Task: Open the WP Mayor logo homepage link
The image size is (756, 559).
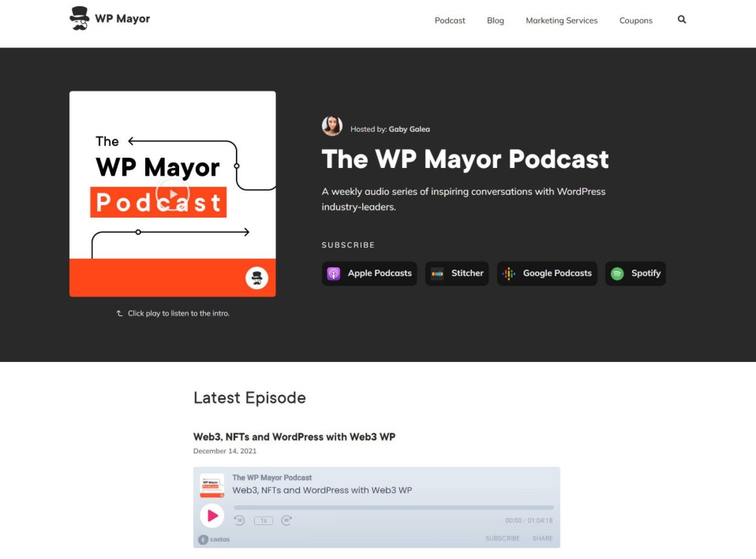Action: click(x=109, y=18)
